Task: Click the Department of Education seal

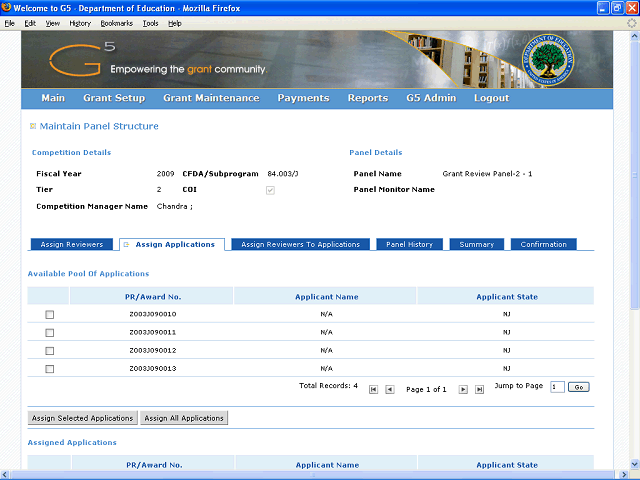Action: pos(548,62)
